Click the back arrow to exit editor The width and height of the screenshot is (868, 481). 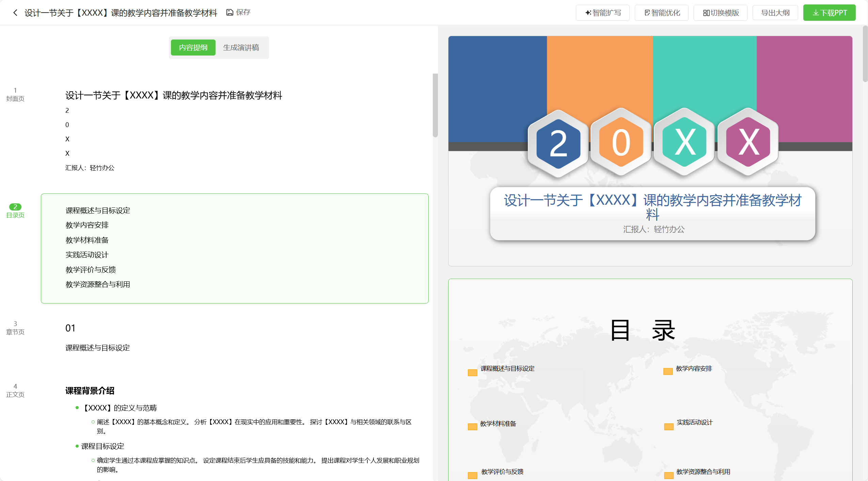point(15,12)
